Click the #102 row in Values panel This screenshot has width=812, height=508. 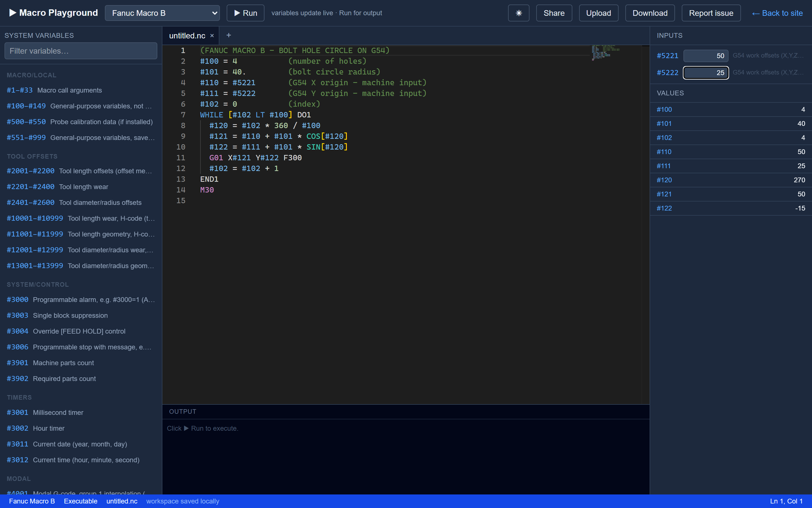point(731,138)
